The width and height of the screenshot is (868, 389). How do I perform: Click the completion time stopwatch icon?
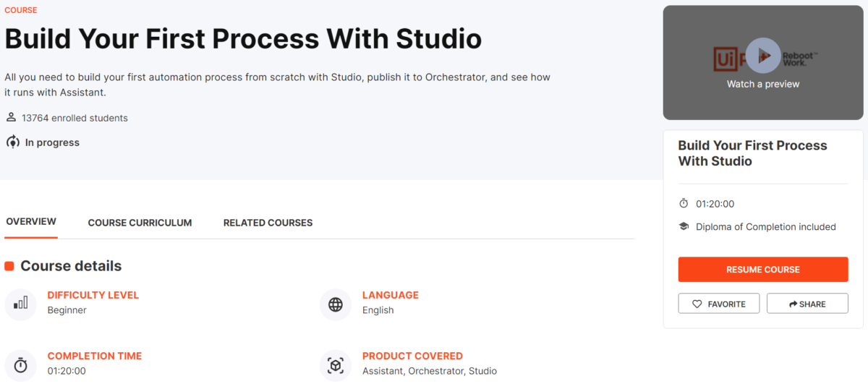coord(21,365)
